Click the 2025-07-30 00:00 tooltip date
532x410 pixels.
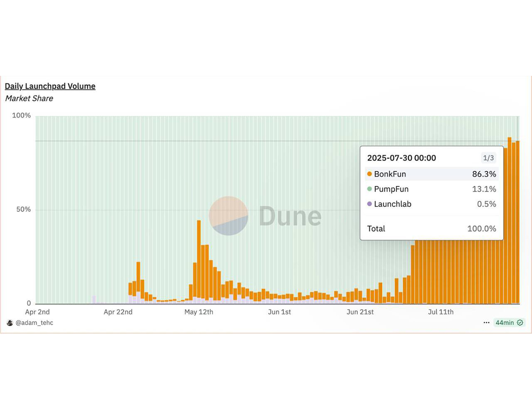tap(402, 158)
